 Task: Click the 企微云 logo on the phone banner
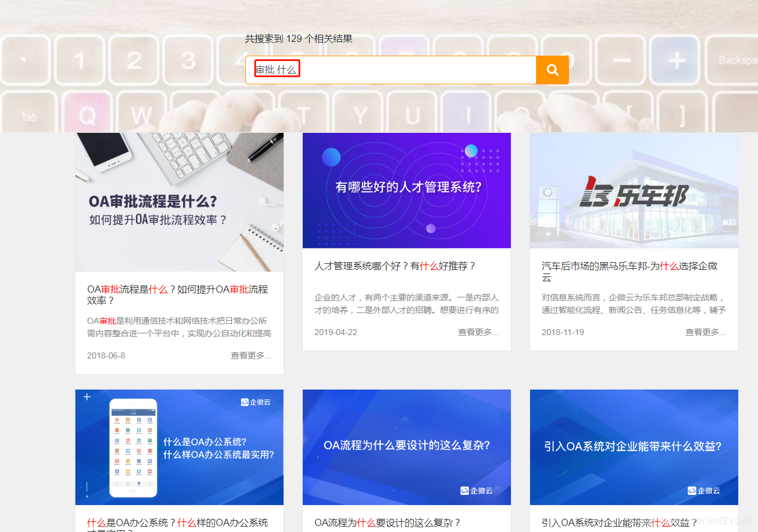pos(256,402)
